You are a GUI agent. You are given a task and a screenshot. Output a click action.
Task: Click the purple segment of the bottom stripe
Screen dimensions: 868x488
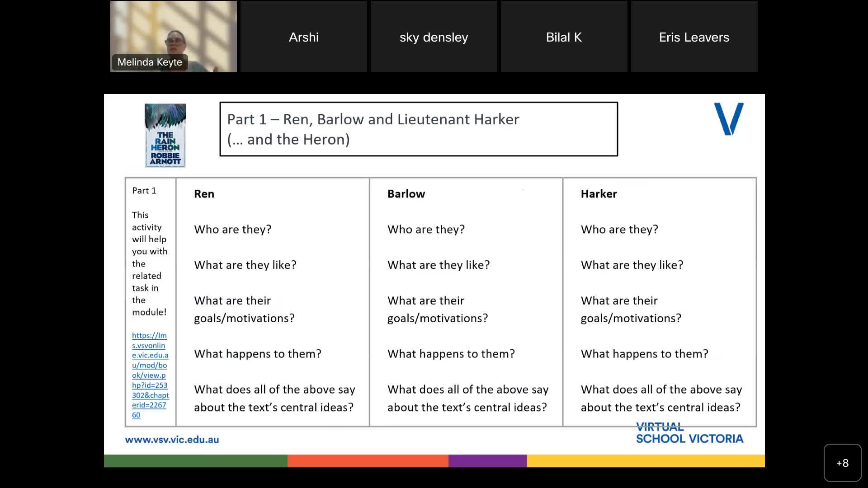click(x=486, y=461)
